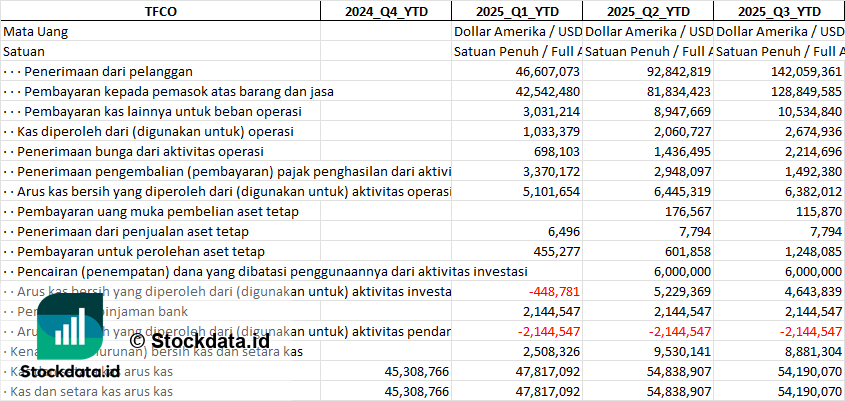Click value 2,060,727 in Q2 column
The image size is (845, 401).
680,132
